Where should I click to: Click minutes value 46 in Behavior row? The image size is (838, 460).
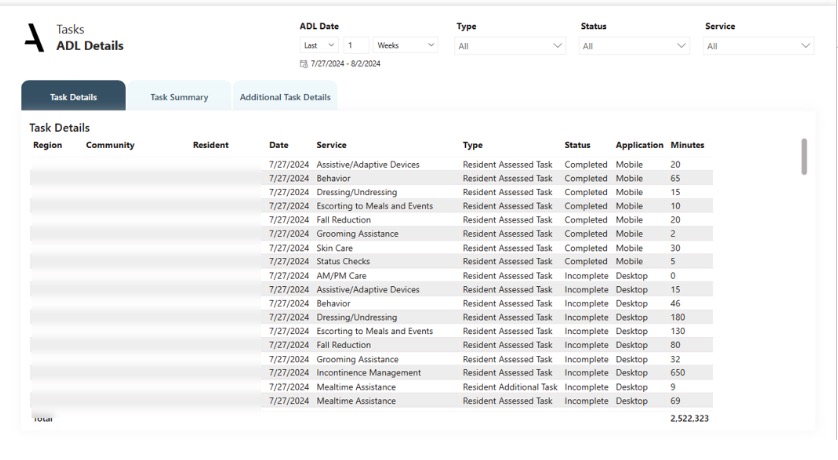tap(676, 303)
